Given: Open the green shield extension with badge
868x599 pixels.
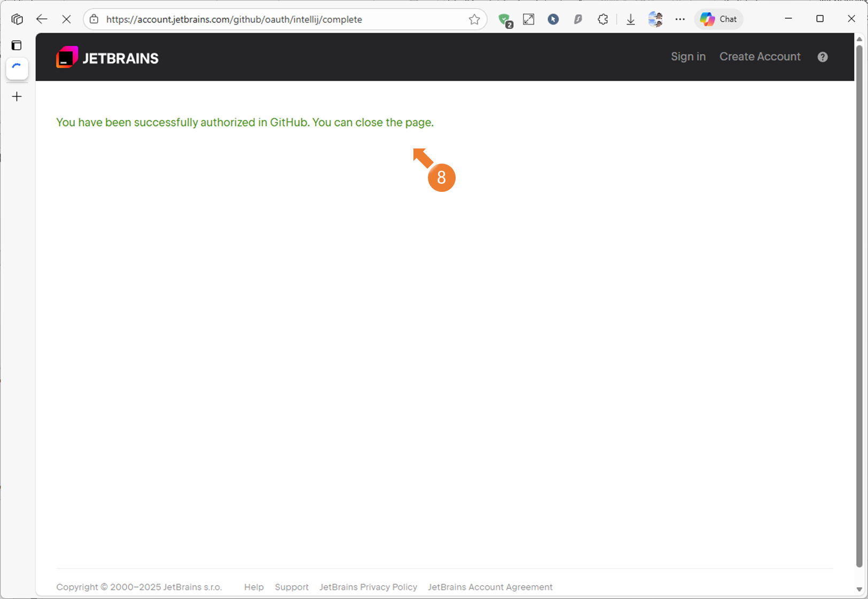Looking at the screenshot, I should click(x=505, y=20).
